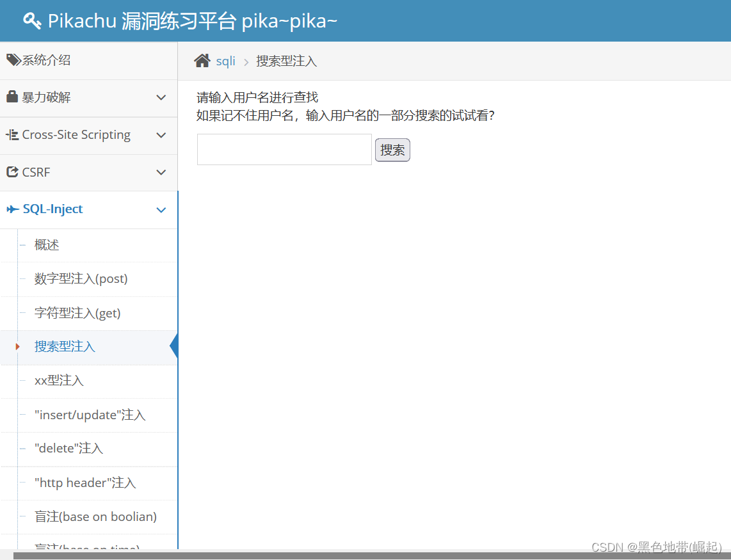Click the horizontal scrollbar at the bottom
Image resolution: width=731 pixels, height=560 pixels.
coord(372,556)
